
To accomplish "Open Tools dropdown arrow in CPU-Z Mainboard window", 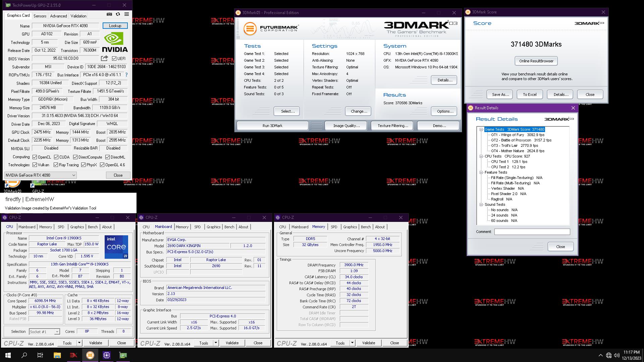I will point(216,343).
